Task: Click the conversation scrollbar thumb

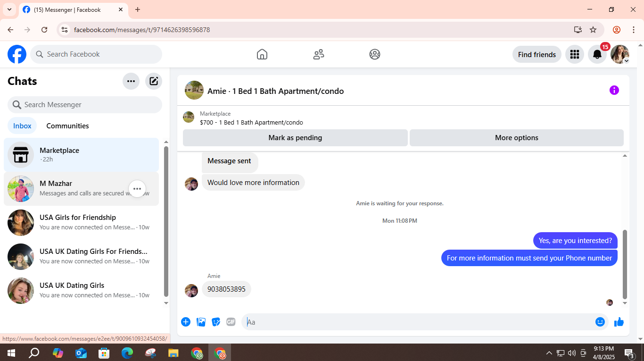Action: coord(625,264)
